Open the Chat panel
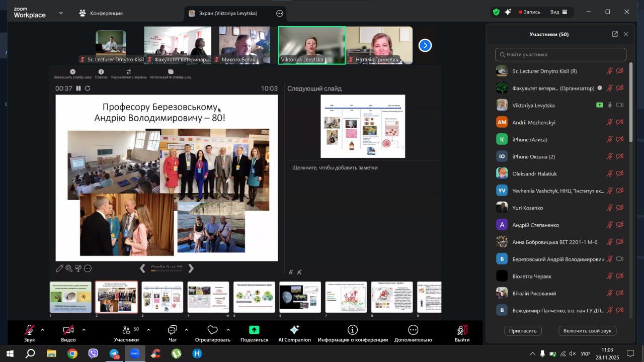644x362 pixels. click(x=173, y=330)
